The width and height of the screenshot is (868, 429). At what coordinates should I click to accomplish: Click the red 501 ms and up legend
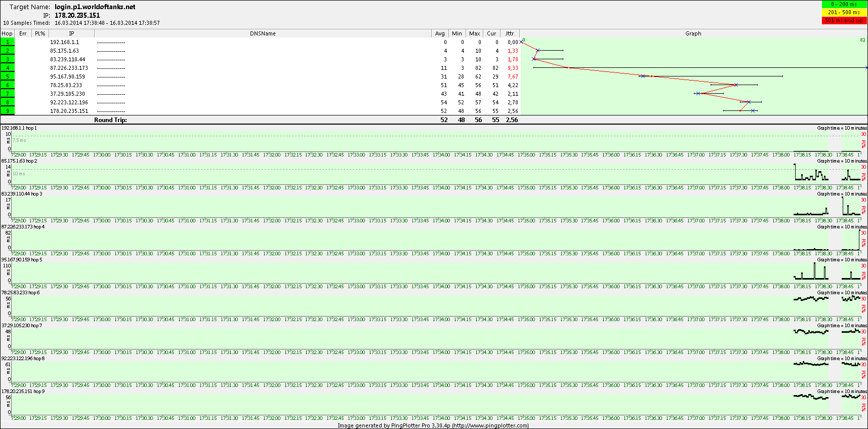click(844, 20)
